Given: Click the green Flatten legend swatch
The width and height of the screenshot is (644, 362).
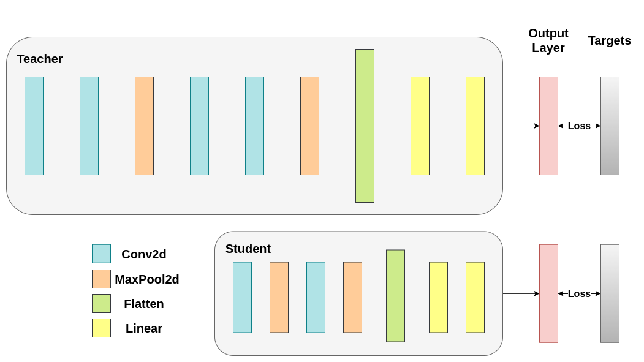Looking at the screenshot, I should tap(101, 303).
